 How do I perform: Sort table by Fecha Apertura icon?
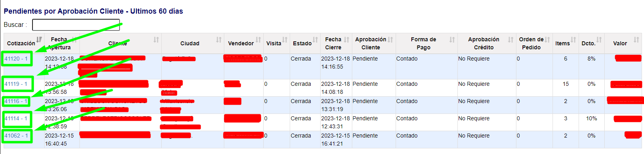(x=74, y=39)
